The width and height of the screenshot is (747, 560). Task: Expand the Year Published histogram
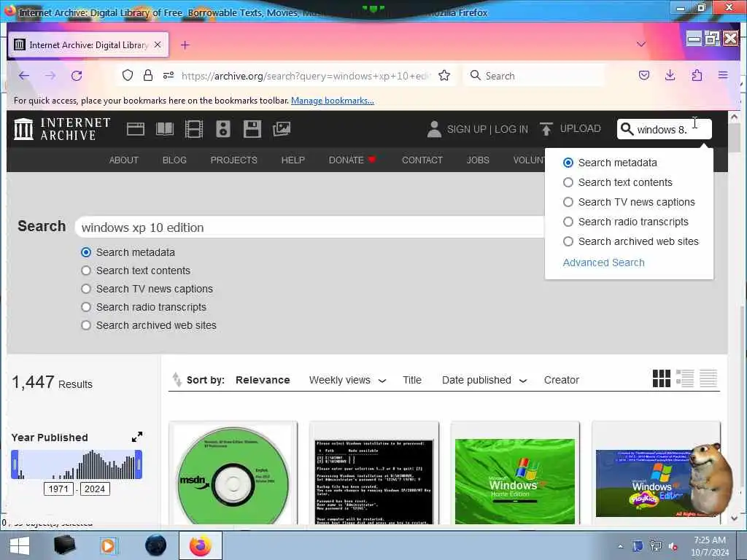(136, 437)
